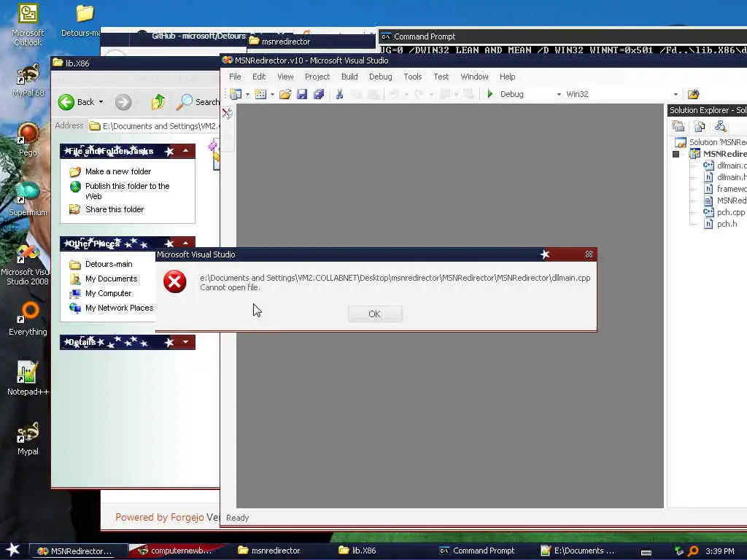Click the Search button in lib.X86 window
747x560 pixels.
pyautogui.click(x=198, y=102)
